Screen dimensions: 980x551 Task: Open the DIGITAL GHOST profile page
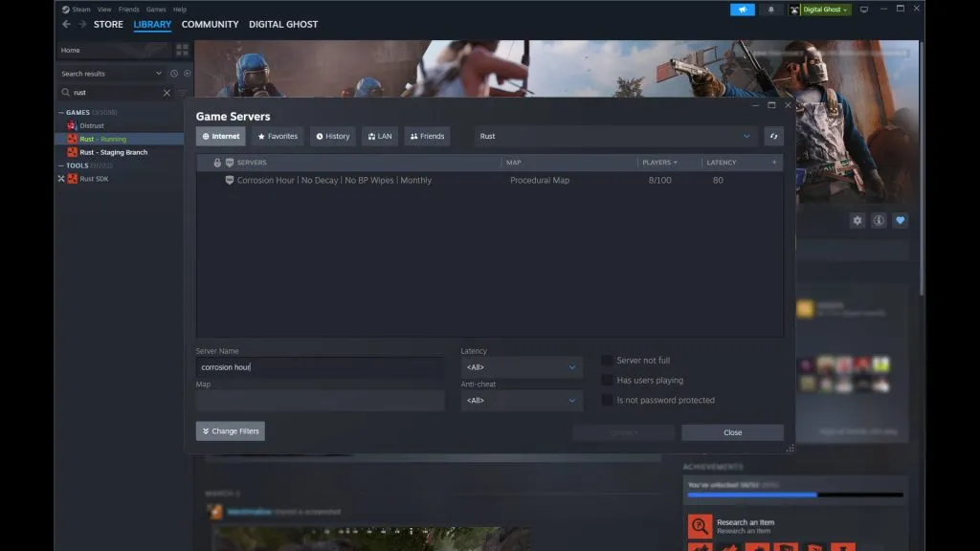pos(283,24)
